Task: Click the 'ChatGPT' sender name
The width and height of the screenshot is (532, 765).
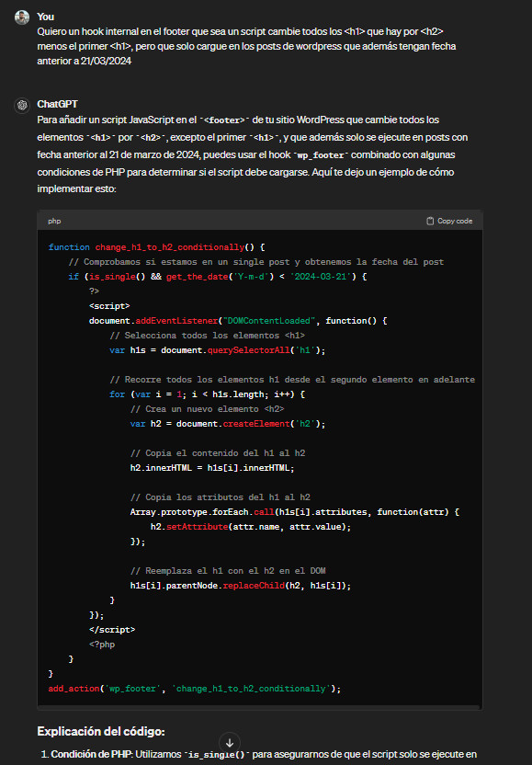Action: pos(57,104)
